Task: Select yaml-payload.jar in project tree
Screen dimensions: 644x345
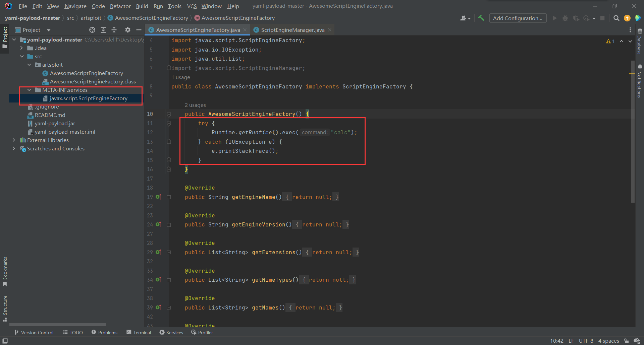Action: click(x=55, y=123)
